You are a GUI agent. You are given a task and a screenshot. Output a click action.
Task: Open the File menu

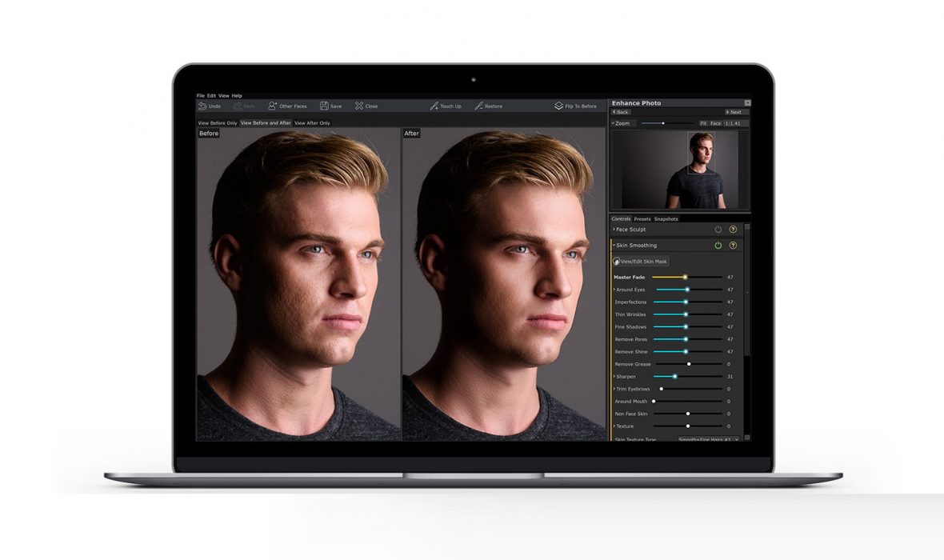201,94
